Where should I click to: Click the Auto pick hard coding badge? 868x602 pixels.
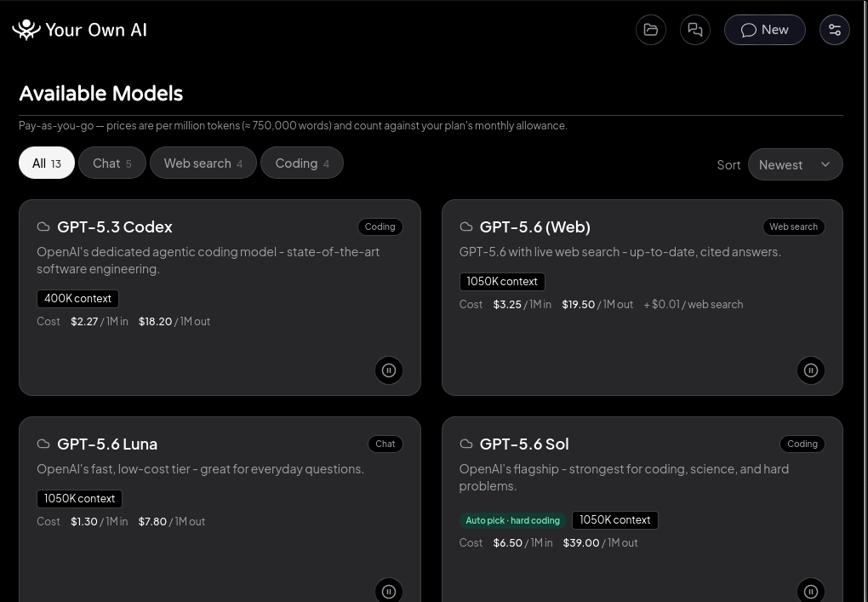click(x=512, y=520)
